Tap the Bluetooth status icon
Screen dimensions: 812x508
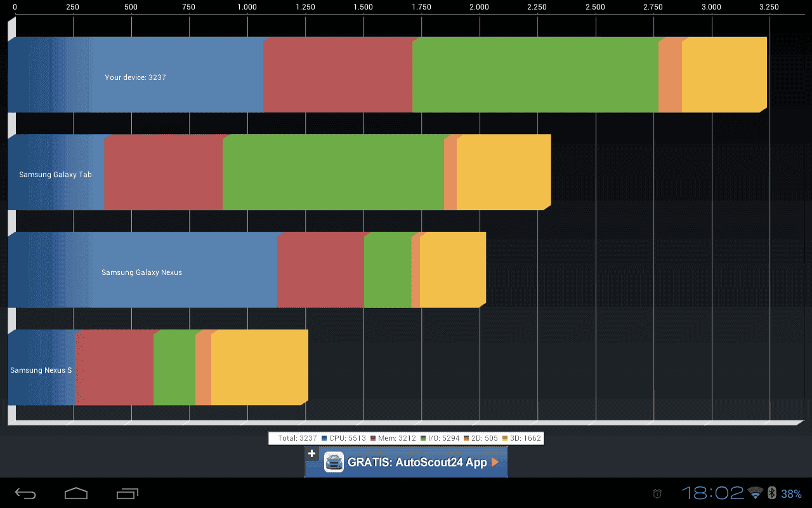pyautogui.click(x=772, y=493)
